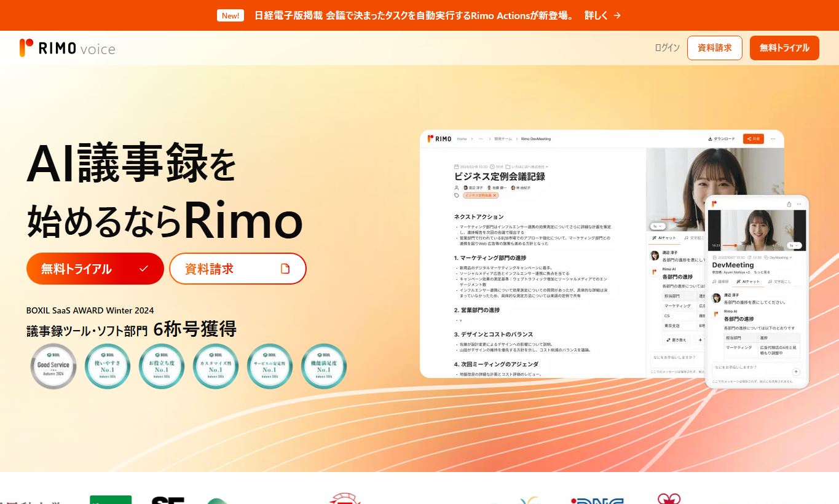Open the 1x speed dropdown on the desktop video

[x=658, y=226]
